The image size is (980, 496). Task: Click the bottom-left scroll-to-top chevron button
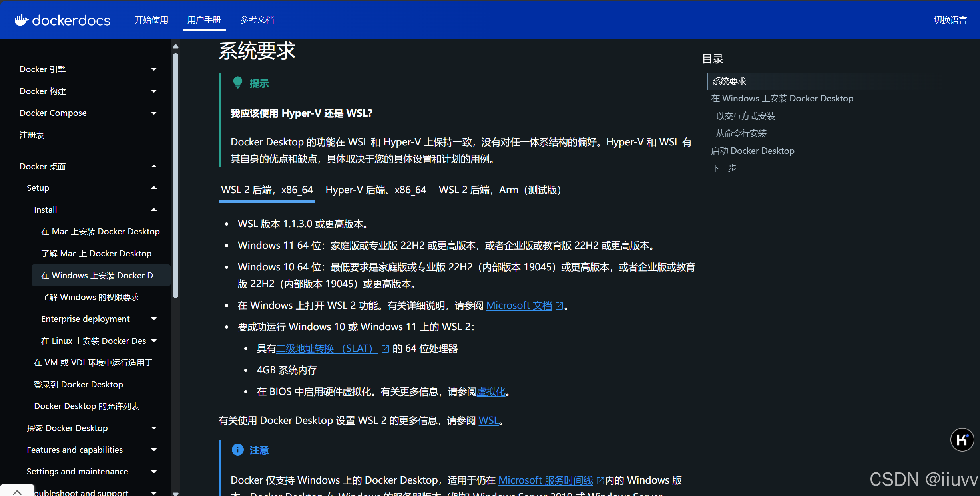pyautogui.click(x=17, y=491)
